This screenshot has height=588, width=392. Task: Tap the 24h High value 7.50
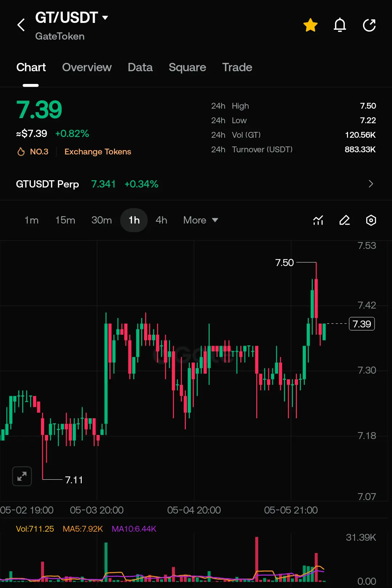click(368, 106)
